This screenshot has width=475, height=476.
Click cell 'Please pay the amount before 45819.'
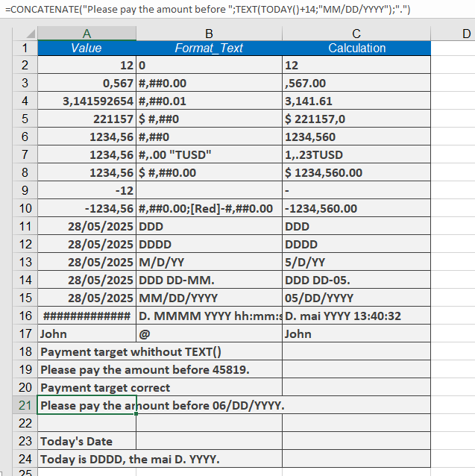point(160,369)
